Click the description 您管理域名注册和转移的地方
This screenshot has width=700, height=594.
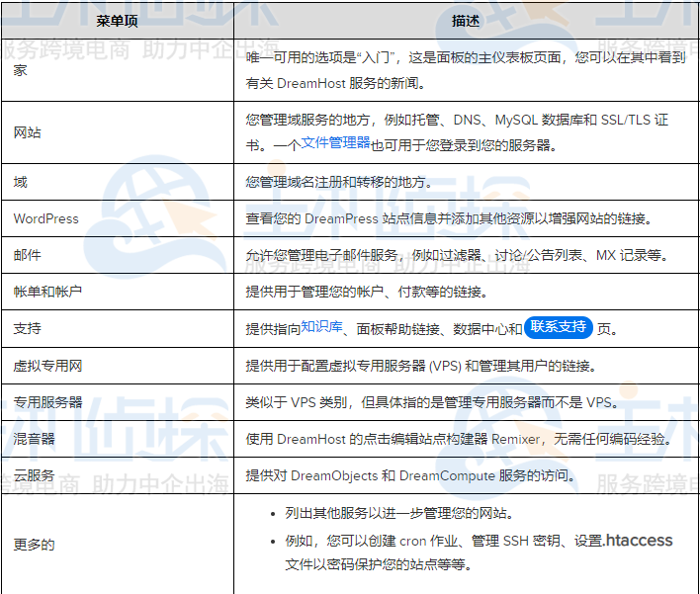coord(338,182)
